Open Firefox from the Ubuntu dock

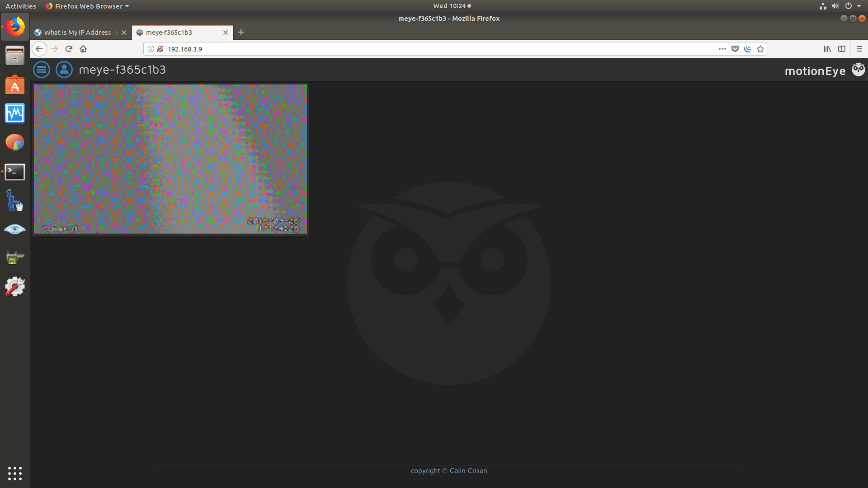point(15,26)
